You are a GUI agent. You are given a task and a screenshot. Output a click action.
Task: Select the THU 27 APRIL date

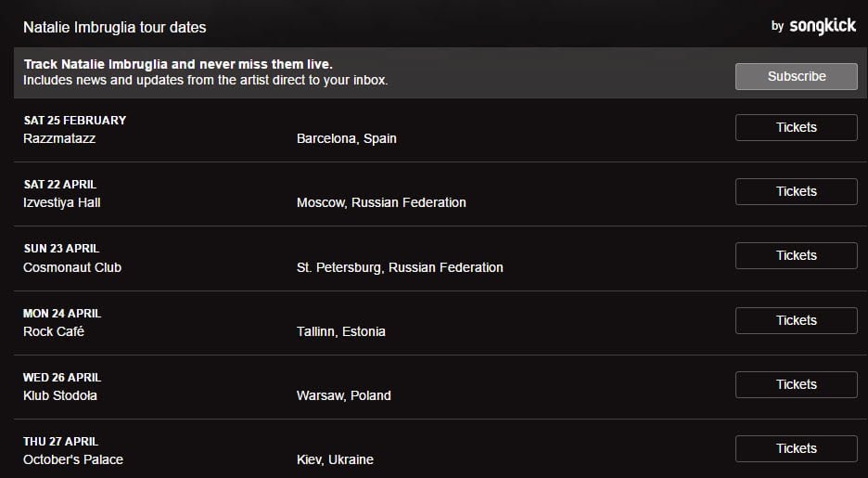point(61,442)
